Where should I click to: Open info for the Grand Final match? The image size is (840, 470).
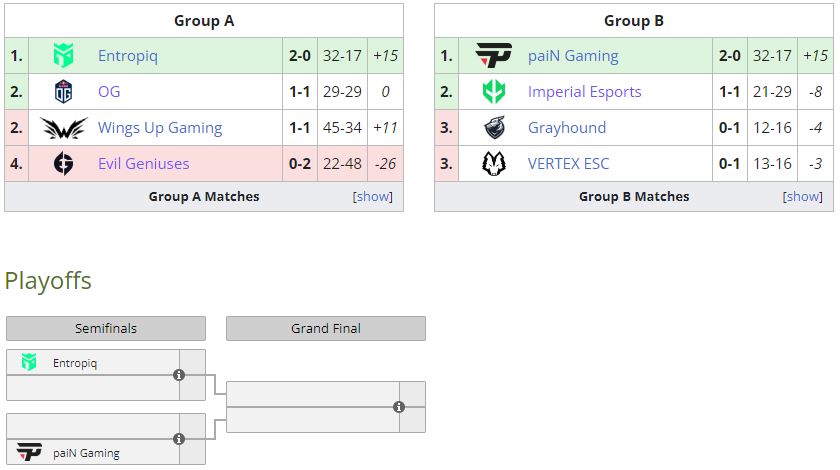coord(399,407)
